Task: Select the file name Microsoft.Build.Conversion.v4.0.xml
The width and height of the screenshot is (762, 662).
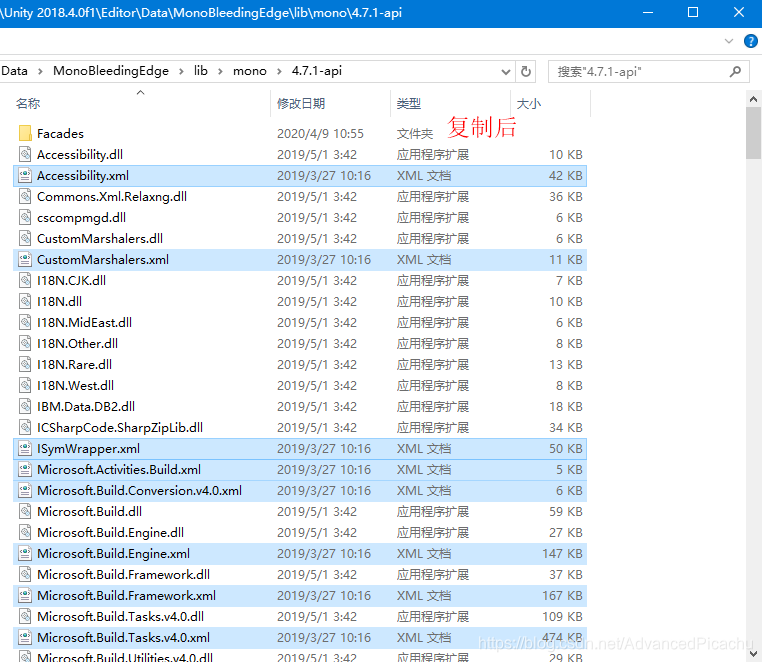Action: tap(139, 490)
